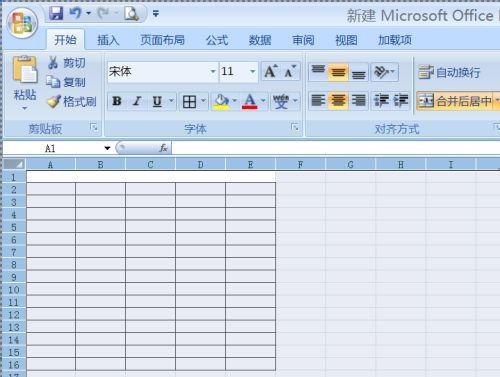Select top vertical alignment

tap(318, 71)
